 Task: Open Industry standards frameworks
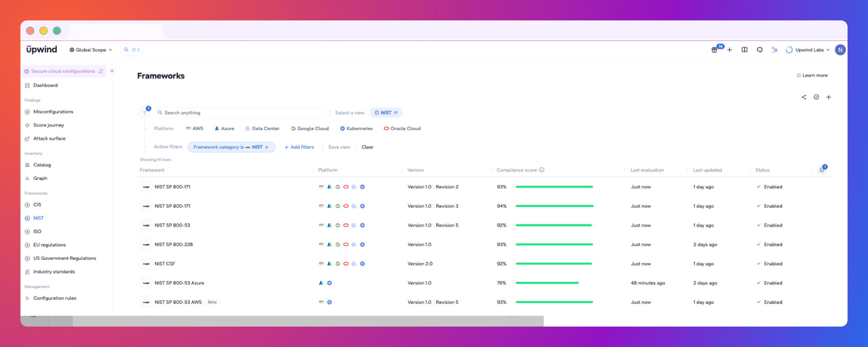54,272
